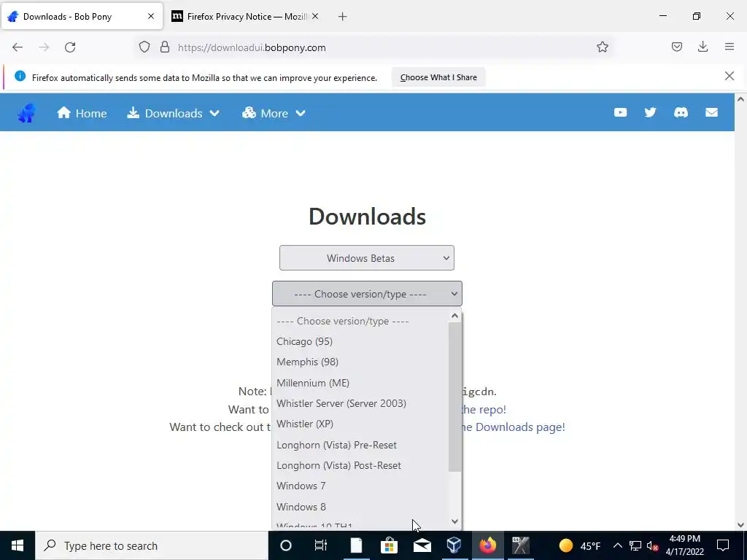The width and height of the screenshot is (747, 560).
Task: Switch to the Downloads - Bob Pony tab
Action: tap(82, 17)
